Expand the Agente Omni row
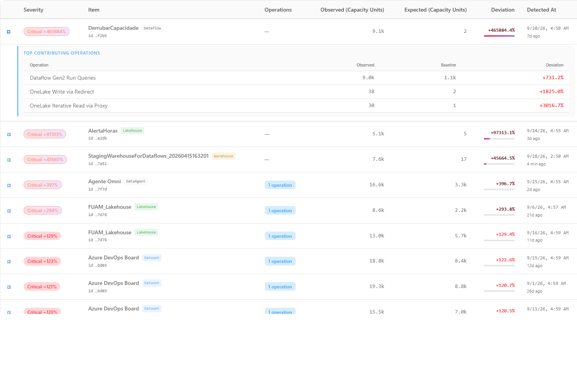The height and width of the screenshot is (392, 577). tap(9, 185)
